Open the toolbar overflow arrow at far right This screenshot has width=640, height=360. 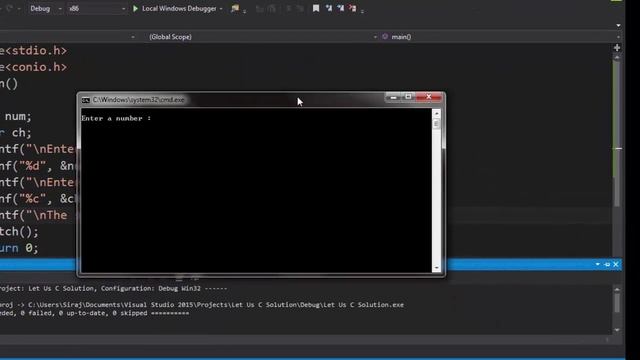pyautogui.click(x=618, y=25)
